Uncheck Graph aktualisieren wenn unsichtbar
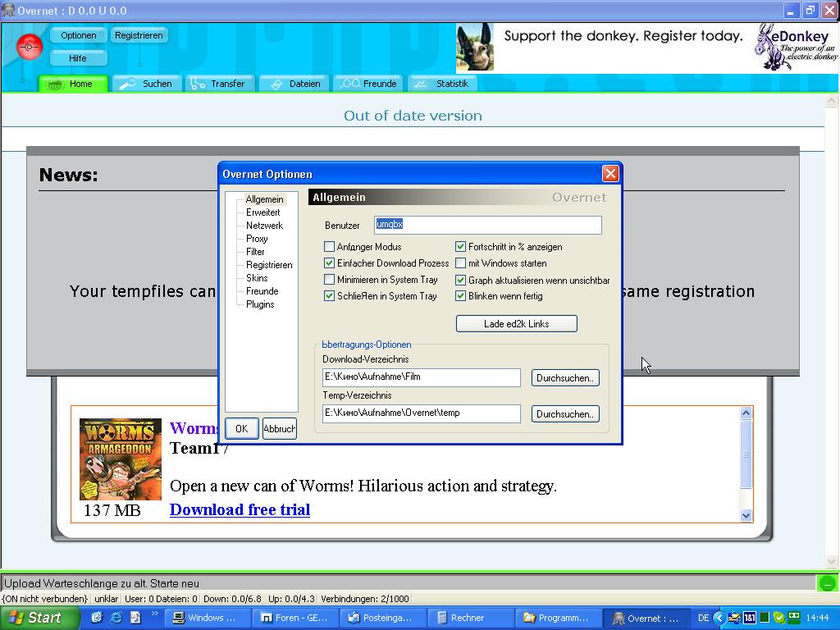Image resolution: width=840 pixels, height=630 pixels. 461,280
